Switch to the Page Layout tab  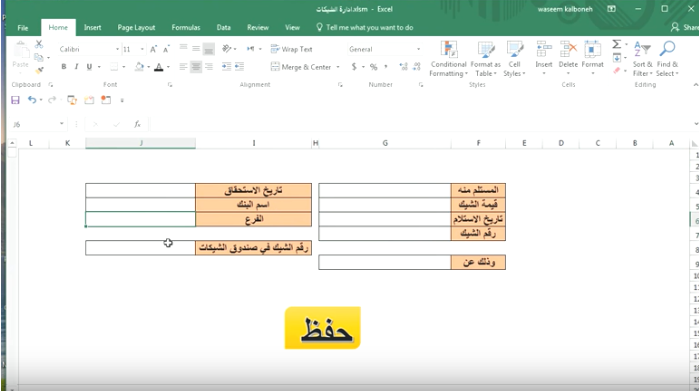136,28
